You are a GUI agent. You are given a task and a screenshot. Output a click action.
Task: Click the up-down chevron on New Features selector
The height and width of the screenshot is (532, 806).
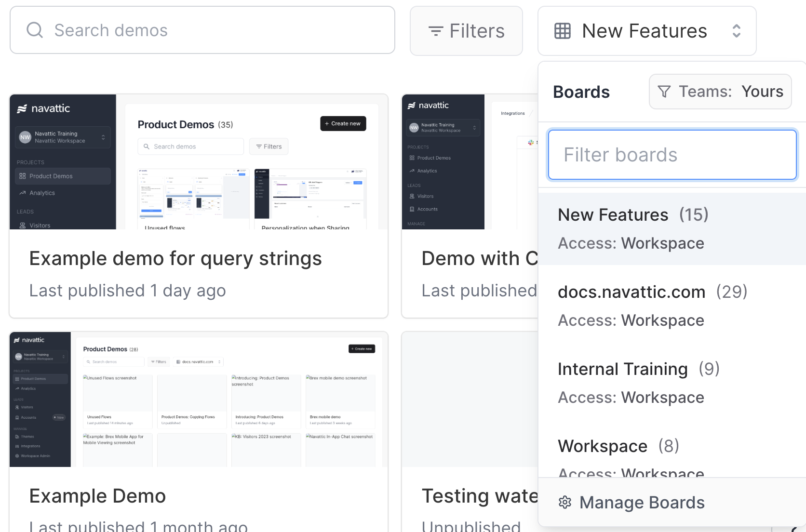tap(736, 31)
